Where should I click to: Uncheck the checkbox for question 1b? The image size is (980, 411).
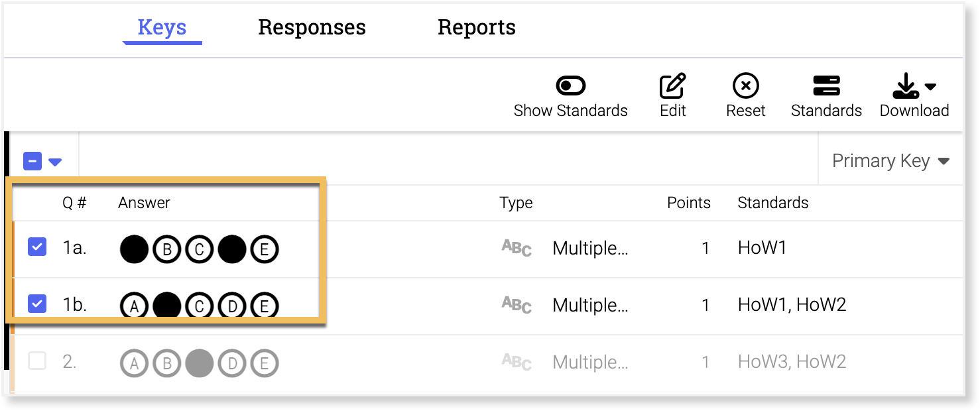pyautogui.click(x=37, y=304)
